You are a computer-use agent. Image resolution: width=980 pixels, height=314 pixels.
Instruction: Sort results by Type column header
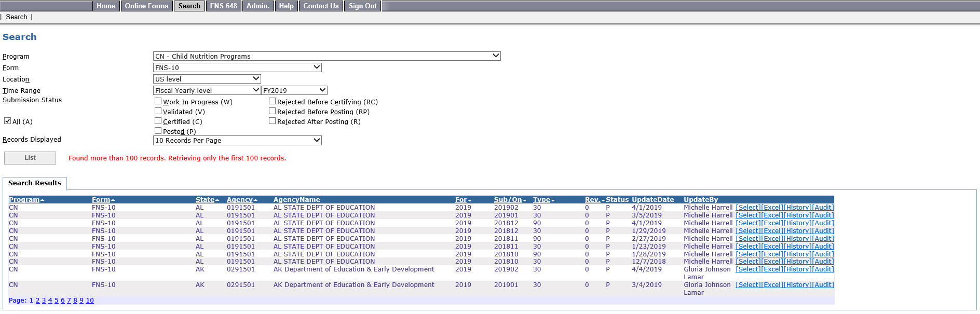pyautogui.click(x=543, y=200)
